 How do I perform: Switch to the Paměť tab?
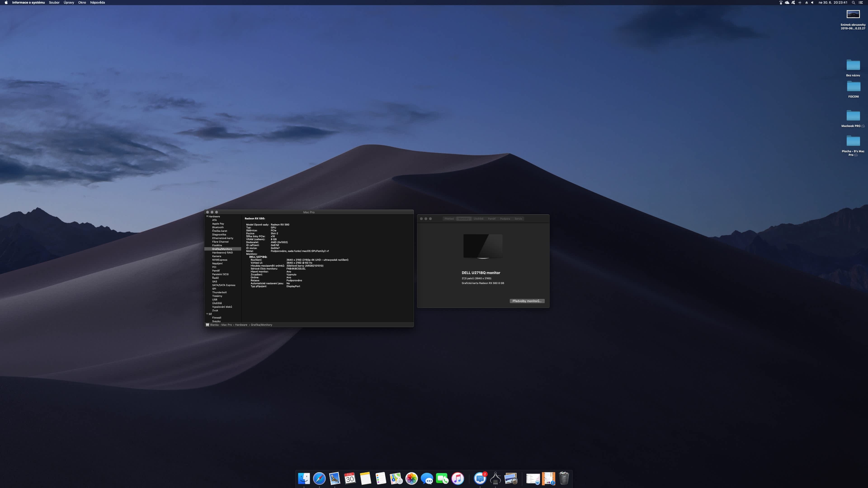(x=492, y=219)
